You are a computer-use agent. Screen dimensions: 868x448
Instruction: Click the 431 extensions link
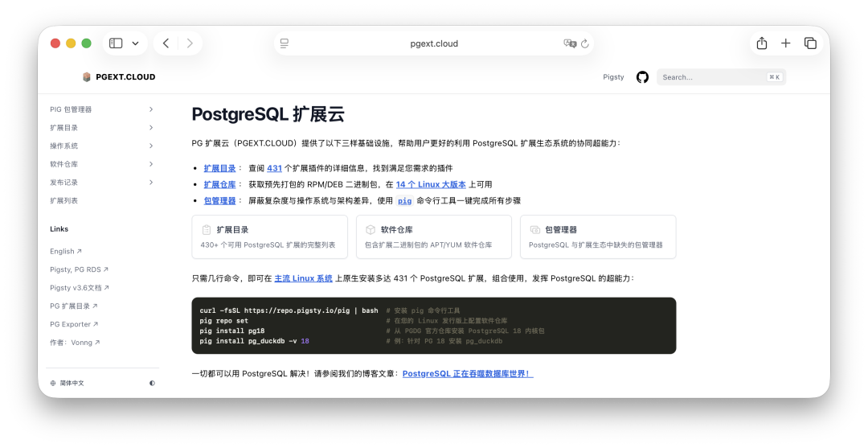tap(275, 168)
